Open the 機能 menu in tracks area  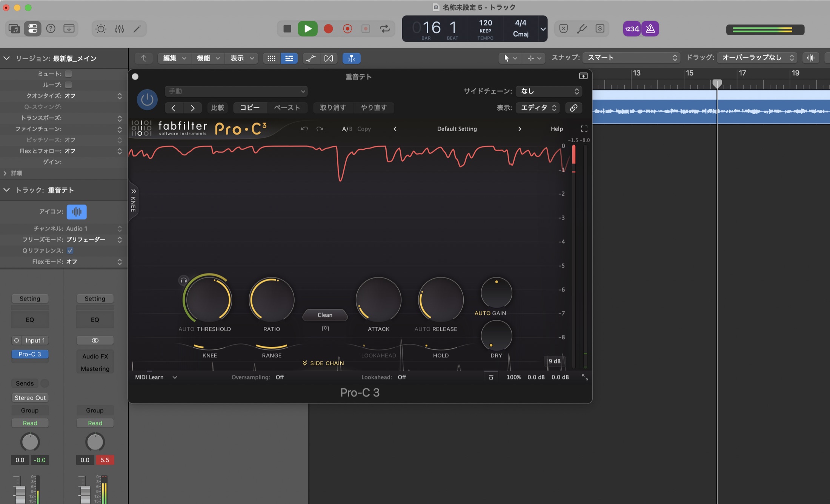point(207,58)
